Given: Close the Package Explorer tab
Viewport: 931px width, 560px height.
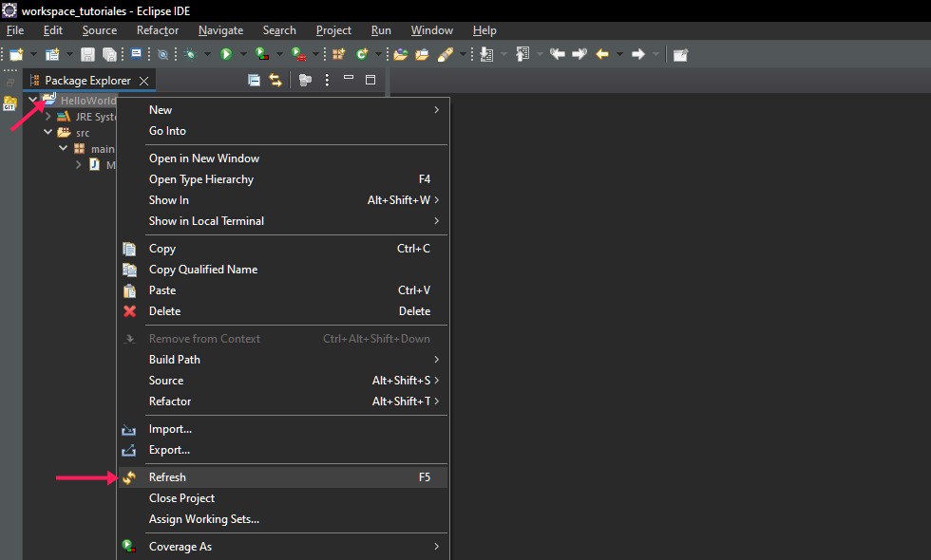Looking at the screenshot, I should click(x=143, y=81).
